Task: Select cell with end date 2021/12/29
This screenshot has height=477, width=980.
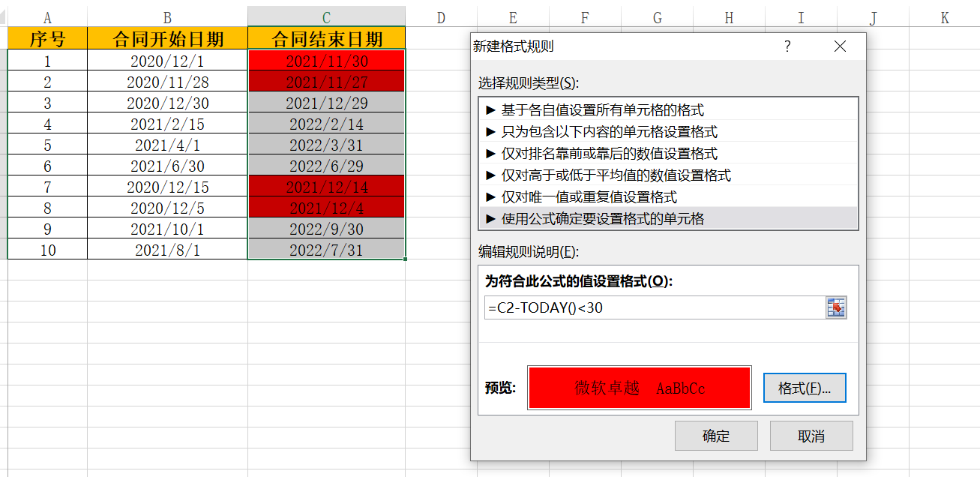Action: [x=327, y=103]
